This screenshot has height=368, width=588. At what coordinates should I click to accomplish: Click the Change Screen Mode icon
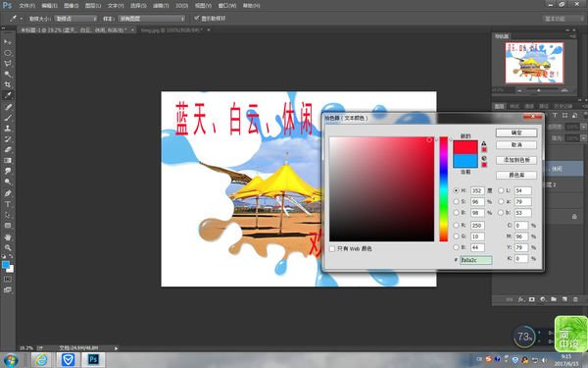coord(8,289)
